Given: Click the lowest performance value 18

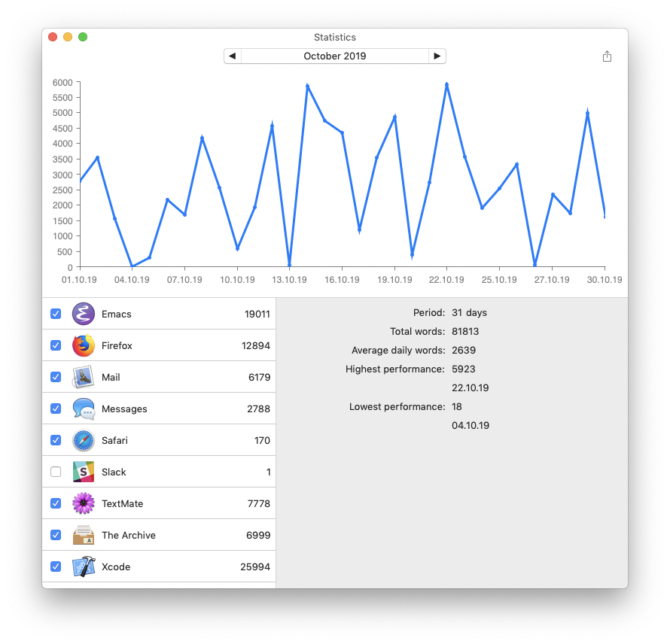Looking at the screenshot, I should point(457,406).
